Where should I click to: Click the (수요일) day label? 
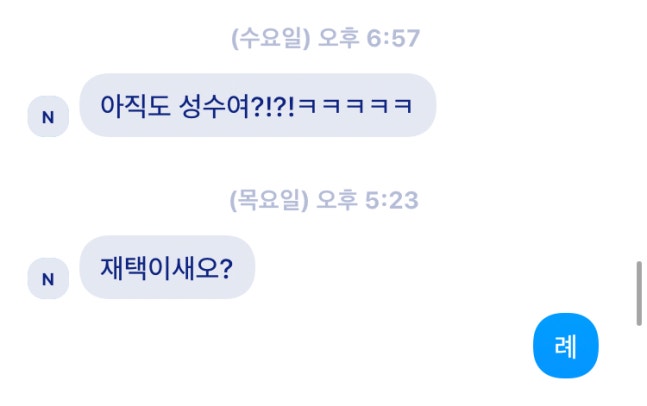(x=270, y=38)
